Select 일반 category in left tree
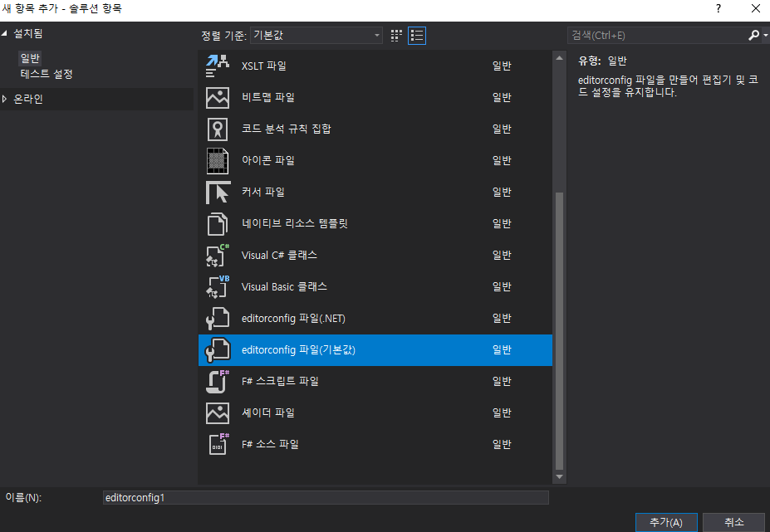The height and width of the screenshot is (532, 770). pos(30,58)
